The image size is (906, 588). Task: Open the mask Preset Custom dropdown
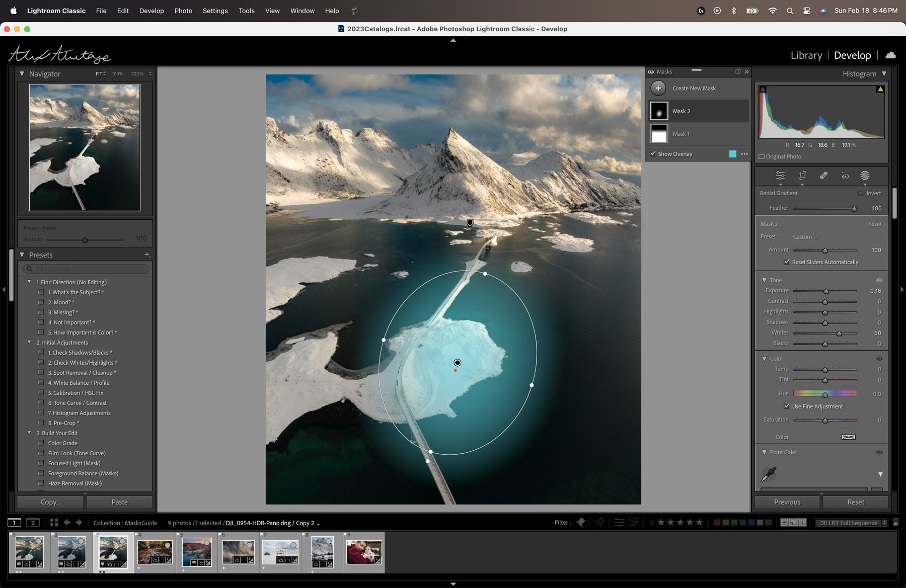tap(806, 237)
